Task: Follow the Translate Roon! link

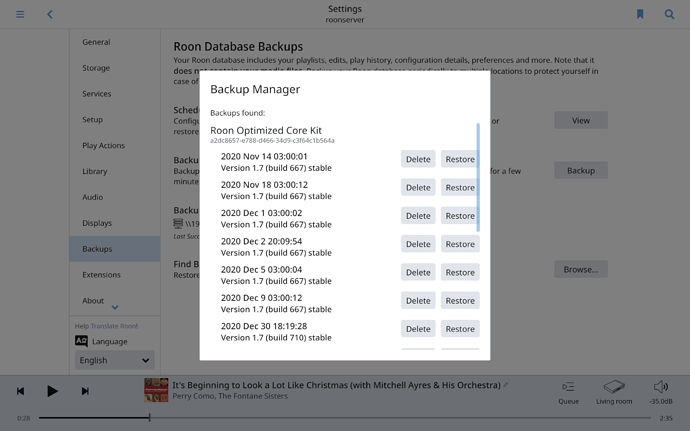Action: (114, 326)
